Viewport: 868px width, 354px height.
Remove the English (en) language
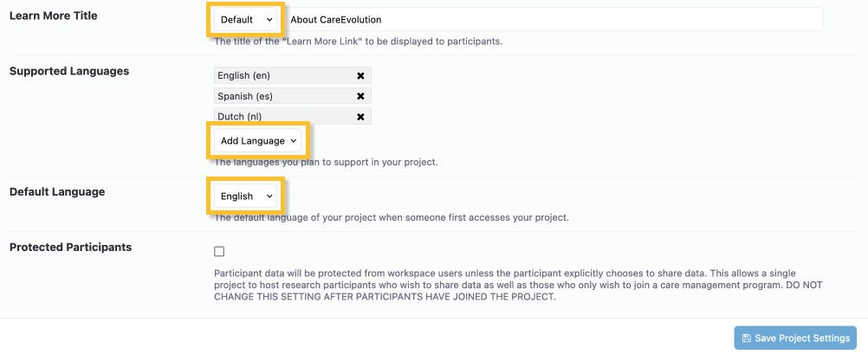(x=360, y=75)
